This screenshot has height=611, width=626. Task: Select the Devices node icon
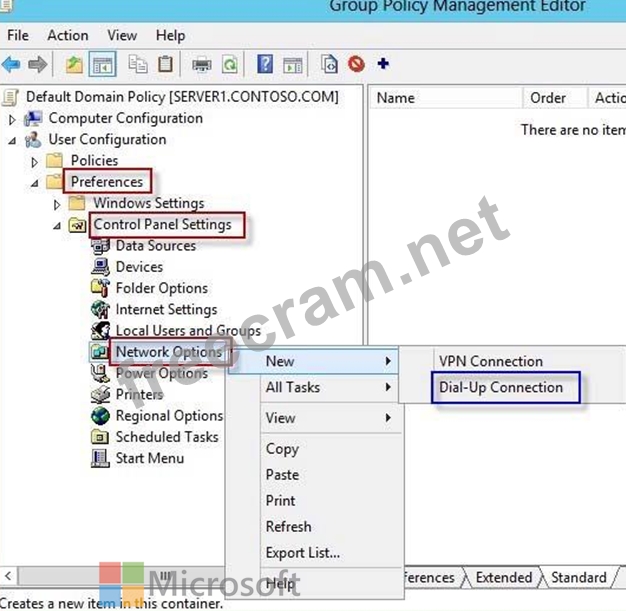(100, 267)
